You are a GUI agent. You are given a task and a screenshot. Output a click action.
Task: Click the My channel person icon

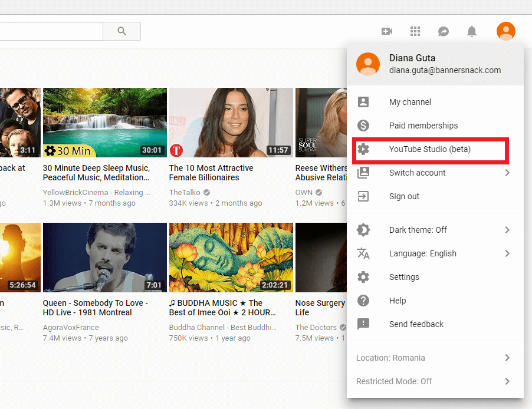click(363, 102)
